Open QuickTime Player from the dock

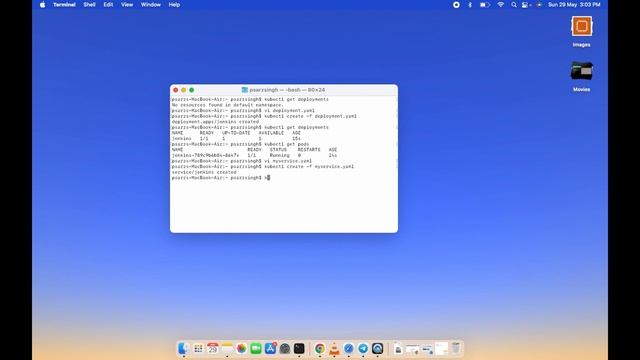[378, 349]
